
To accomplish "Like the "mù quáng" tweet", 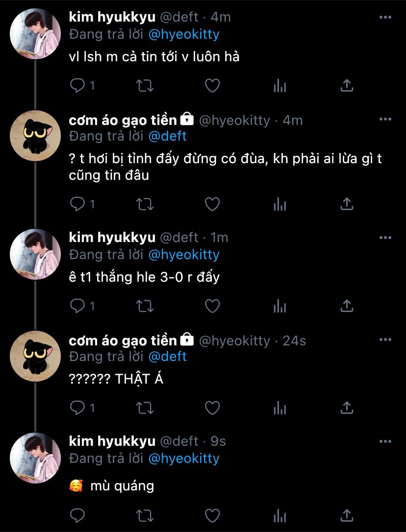I will (212, 515).
